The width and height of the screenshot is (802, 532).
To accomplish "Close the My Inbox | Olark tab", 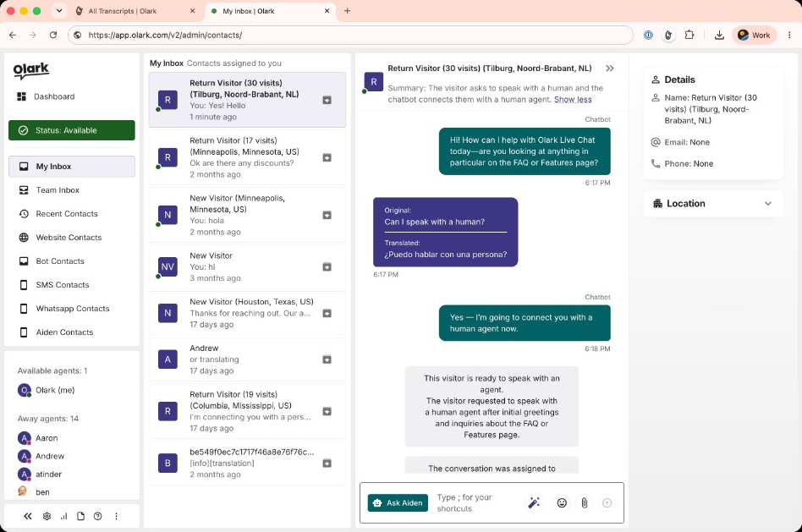I will (327, 11).
